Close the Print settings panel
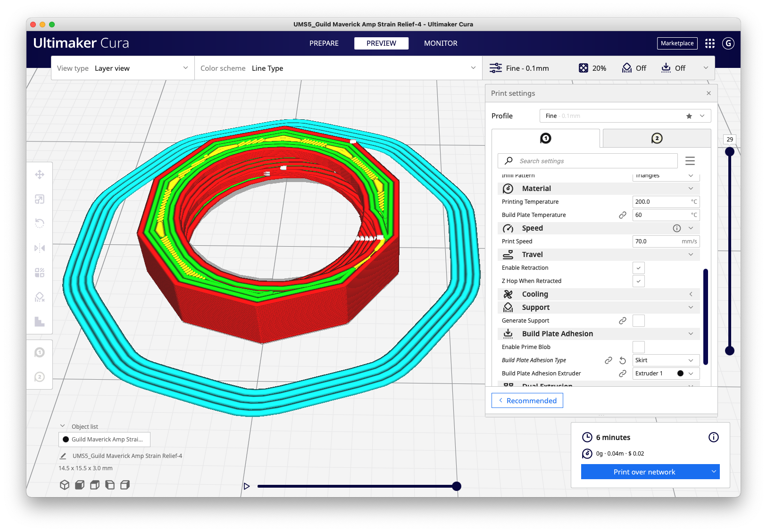The image size is (767, 532). tap(709, 93)
